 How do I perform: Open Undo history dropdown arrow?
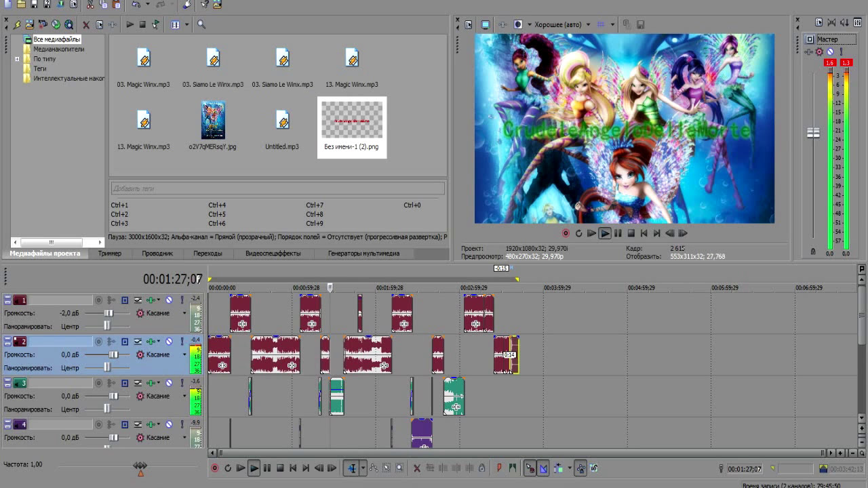coord(147,4)
